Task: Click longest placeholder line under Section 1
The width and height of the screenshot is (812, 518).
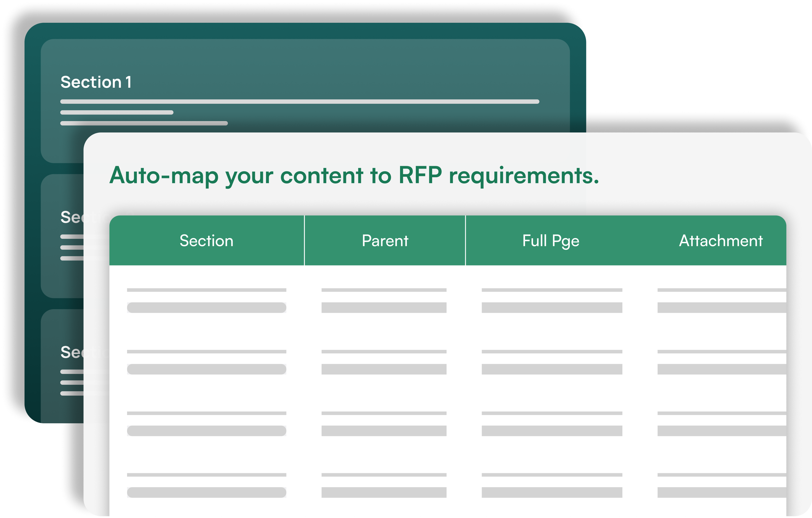Action: 299,101
